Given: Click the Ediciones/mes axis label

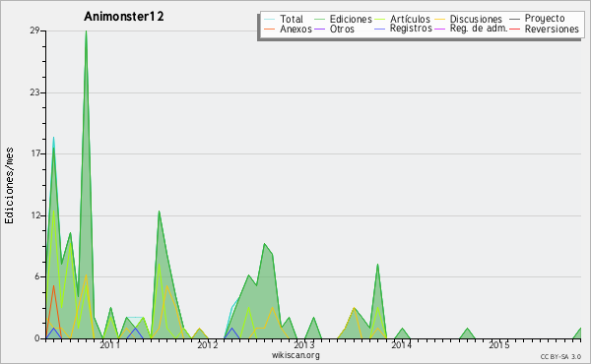Looking at the screenshot, I should click(9, 186).
